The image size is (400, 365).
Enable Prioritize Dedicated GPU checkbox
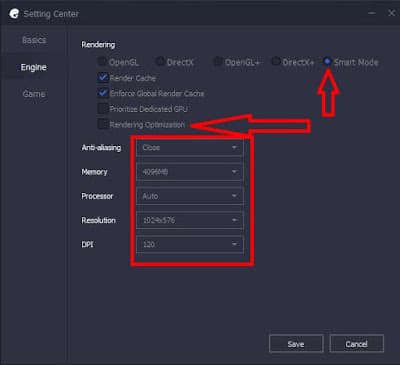(x=103, y=109)
